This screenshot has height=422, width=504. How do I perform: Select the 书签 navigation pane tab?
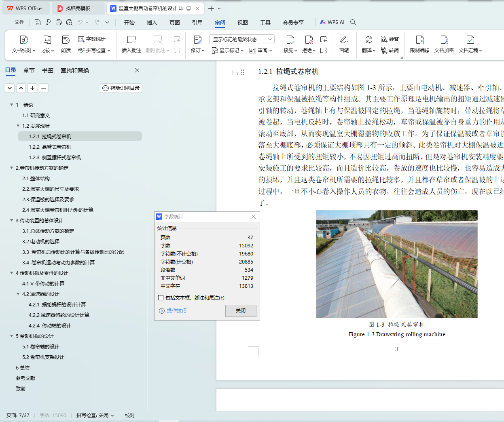(x=48, y=70)
